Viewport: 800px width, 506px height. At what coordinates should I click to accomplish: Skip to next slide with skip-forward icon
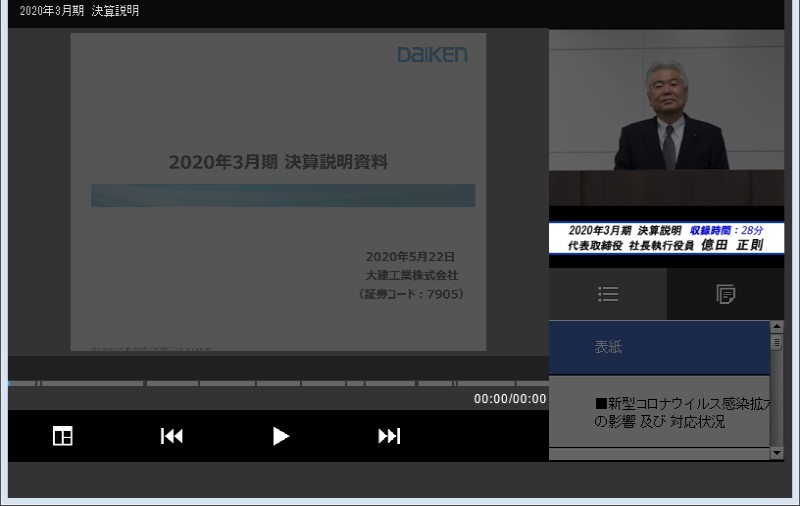tap(389, 436)
